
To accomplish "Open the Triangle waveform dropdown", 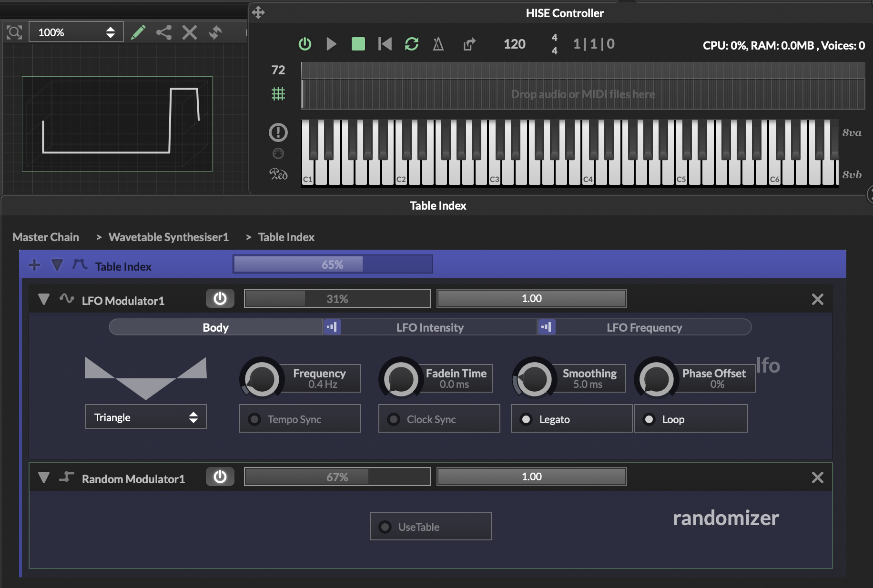I will [145, 417].
